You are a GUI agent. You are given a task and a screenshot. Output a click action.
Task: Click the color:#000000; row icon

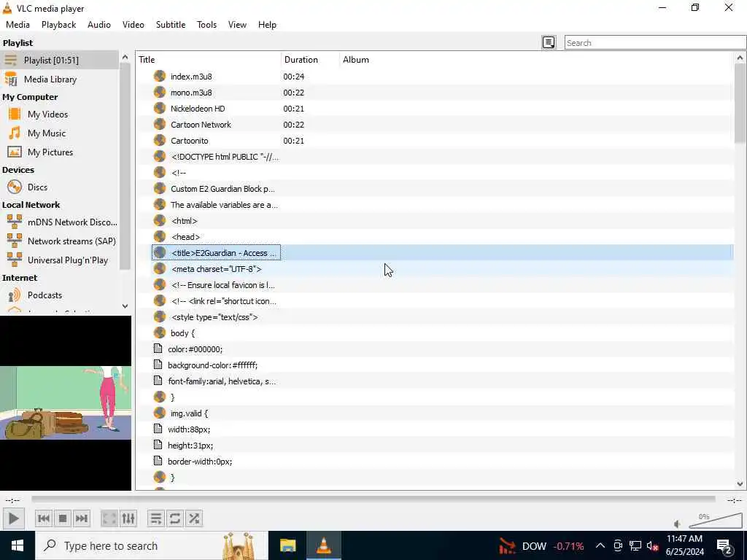pos(158,349)
